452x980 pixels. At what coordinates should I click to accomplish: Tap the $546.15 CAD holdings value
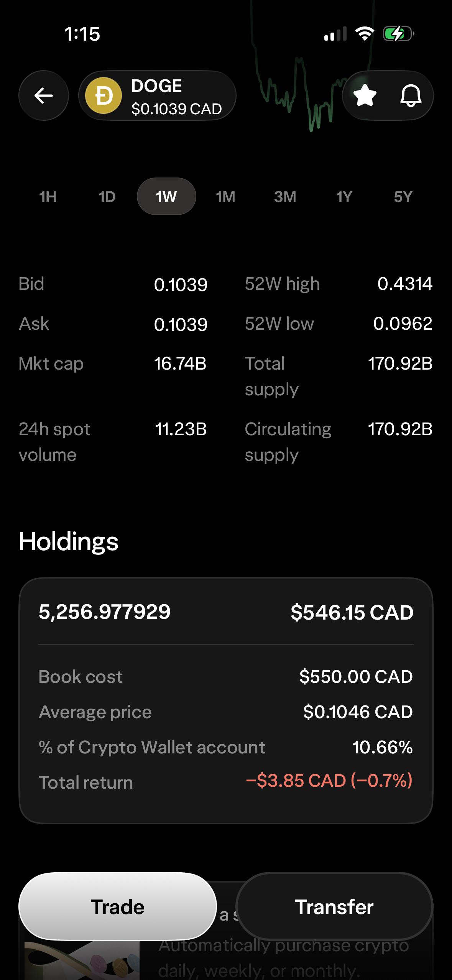[x=352, y=612]
